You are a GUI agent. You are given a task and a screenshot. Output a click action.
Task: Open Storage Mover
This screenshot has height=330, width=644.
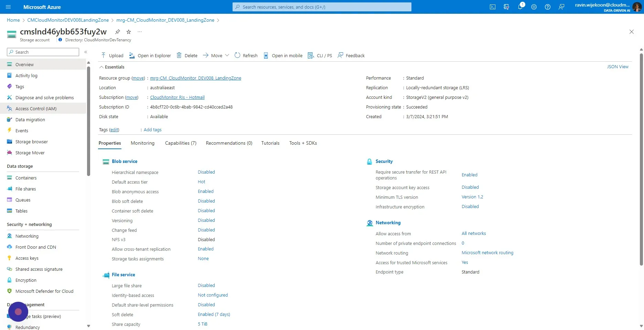pyautogui.click(x=43, y=153)
